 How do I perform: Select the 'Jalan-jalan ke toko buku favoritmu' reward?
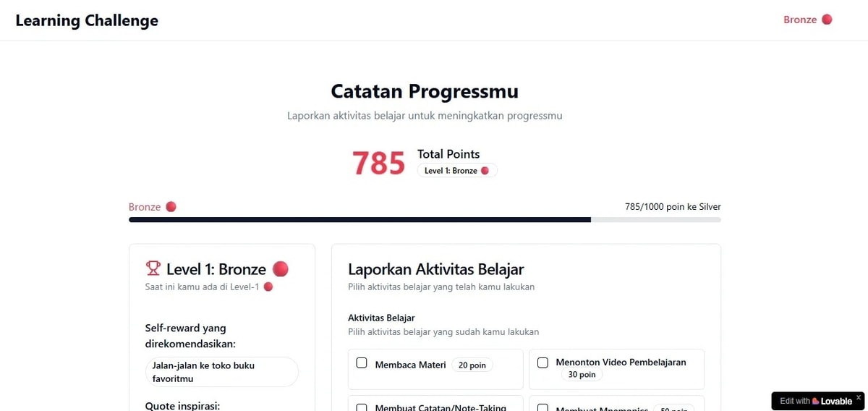coord(221,372)
